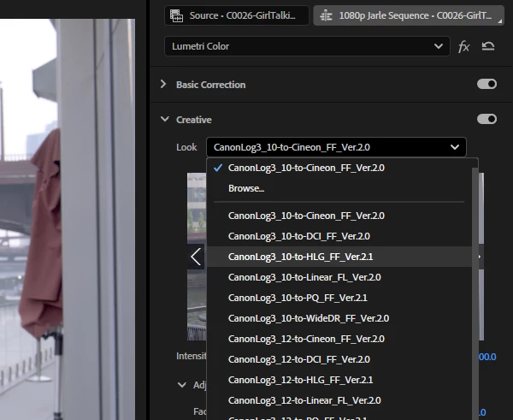Choose Browse... in Look menu
513x420 pixels.
[x=339, y=188]
